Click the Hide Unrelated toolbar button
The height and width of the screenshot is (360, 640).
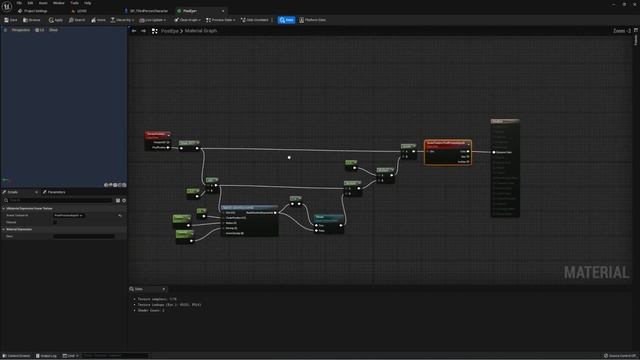pyautogui.click(x=255, y=20)
